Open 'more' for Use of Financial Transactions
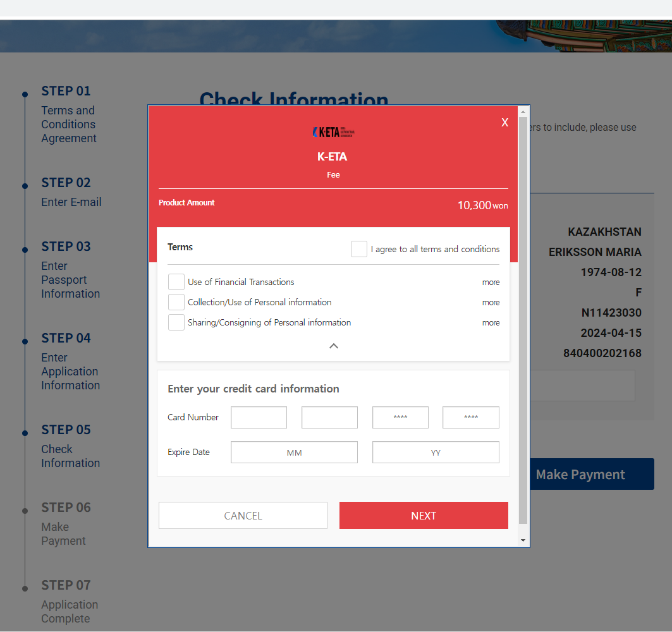The width and height of the screenshot is (672, 632). (491, 283)
